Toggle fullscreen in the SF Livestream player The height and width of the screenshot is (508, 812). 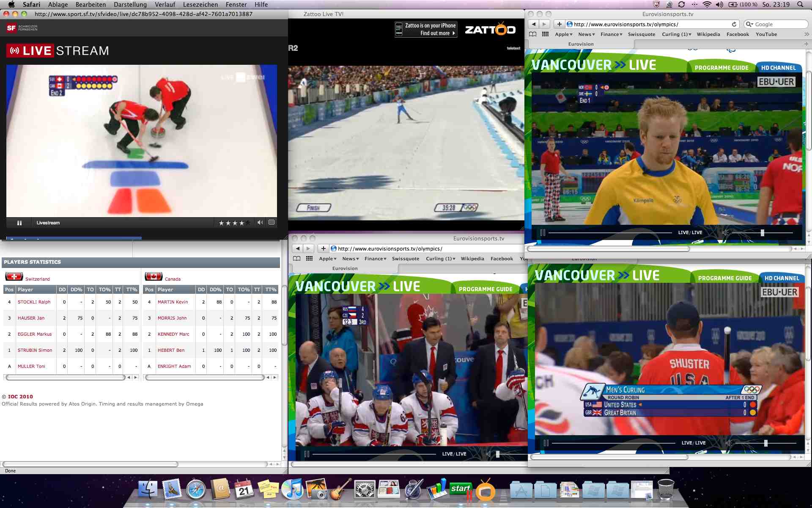272,222
